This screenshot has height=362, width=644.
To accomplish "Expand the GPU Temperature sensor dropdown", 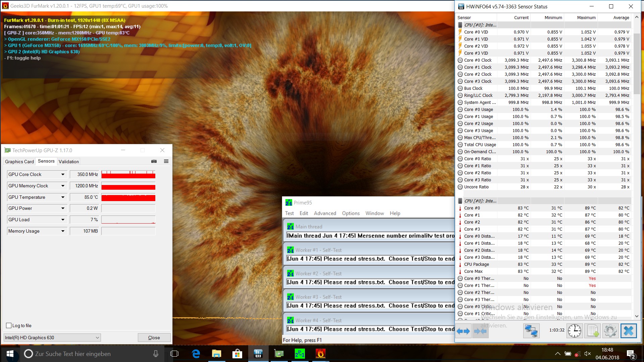I will click(63, 197).
